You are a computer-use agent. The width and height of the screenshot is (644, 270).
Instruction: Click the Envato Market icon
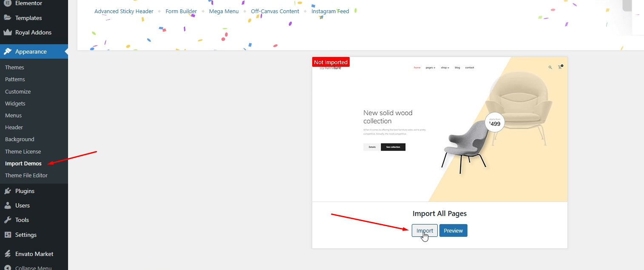[x=7, y=254]
